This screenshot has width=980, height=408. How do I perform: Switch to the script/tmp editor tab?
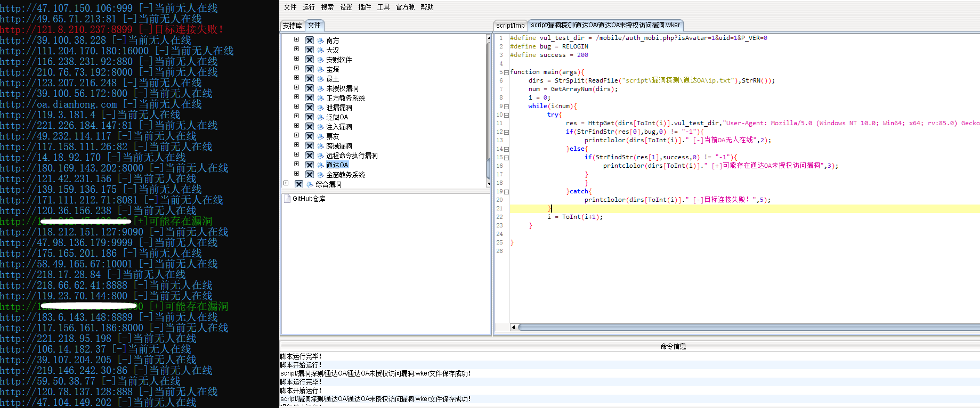point(511,26)
